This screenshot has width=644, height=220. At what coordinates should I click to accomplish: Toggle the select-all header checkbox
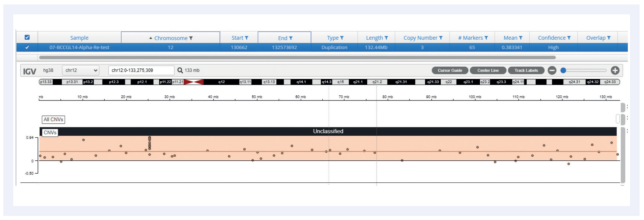tap(27, 37)
